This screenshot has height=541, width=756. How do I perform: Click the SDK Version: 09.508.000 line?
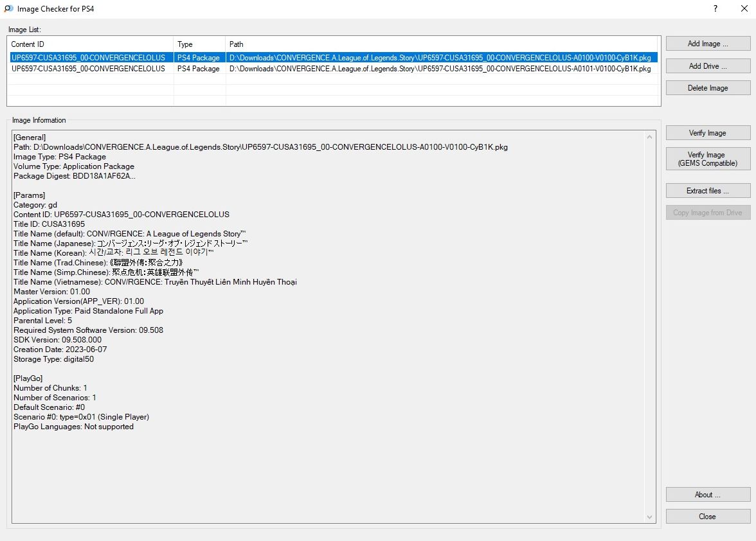coord(57,340)
